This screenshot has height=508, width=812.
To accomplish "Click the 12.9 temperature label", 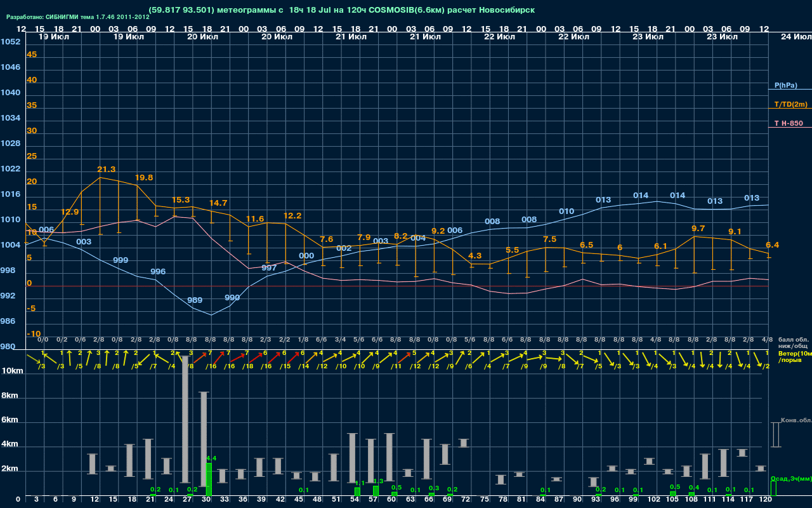I will (70, 212).
